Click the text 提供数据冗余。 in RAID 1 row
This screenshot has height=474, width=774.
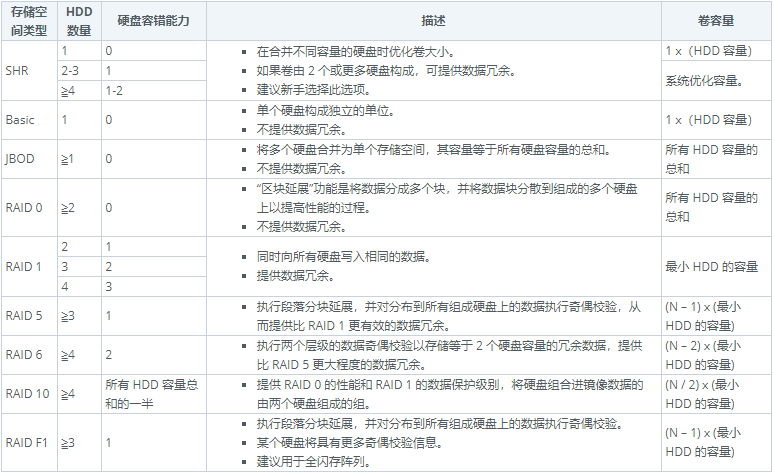[x=295, y=276]
